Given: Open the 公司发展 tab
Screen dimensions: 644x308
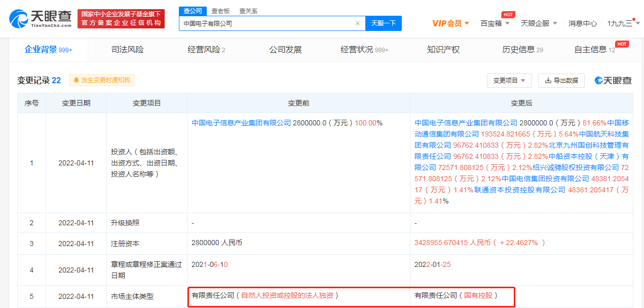Looking at the screenshot, I should [285, 50].
